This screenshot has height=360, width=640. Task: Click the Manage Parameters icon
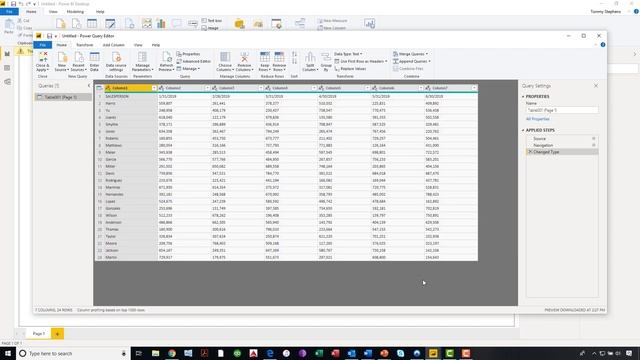(142, 61)
